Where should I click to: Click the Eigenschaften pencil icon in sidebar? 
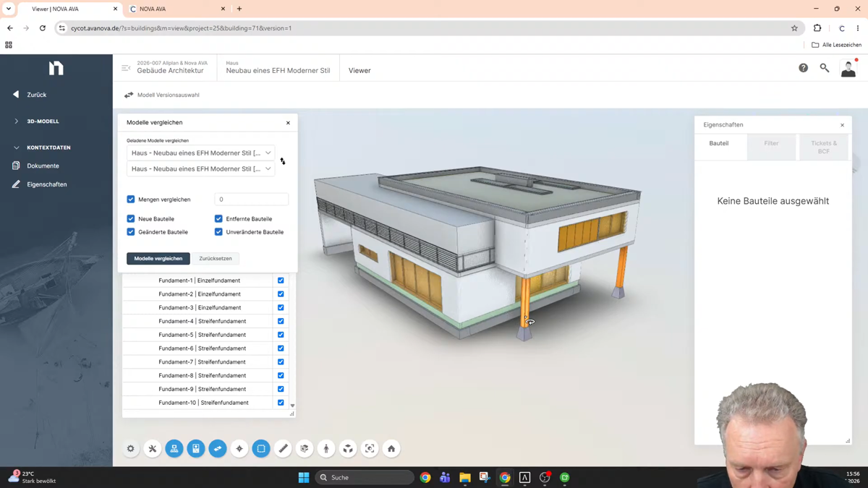point(16,184)
